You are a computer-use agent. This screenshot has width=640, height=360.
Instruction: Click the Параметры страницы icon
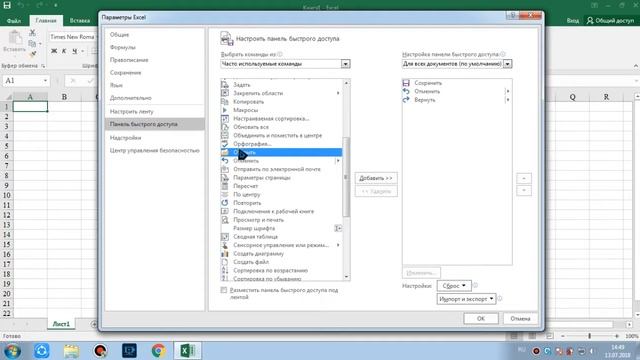coord(224,178)
